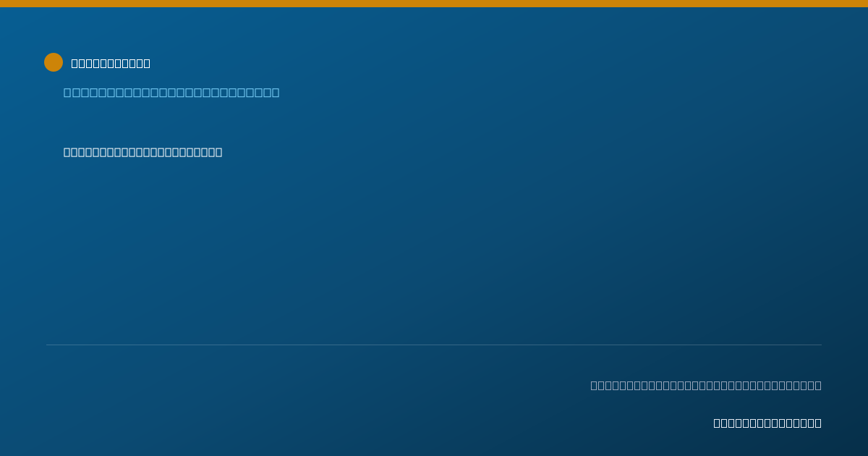Open the light-blue subtitle line under the title
868x456 pixels.
tap(171, 92)
